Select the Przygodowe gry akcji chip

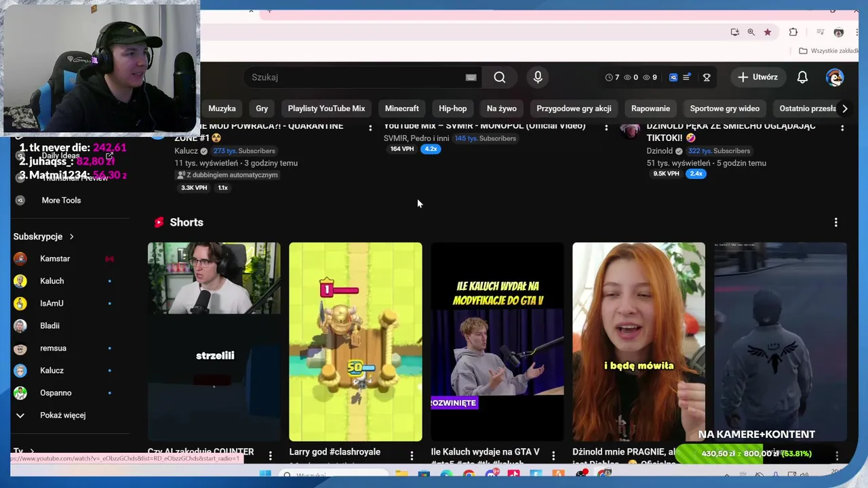tap(574, 108)
